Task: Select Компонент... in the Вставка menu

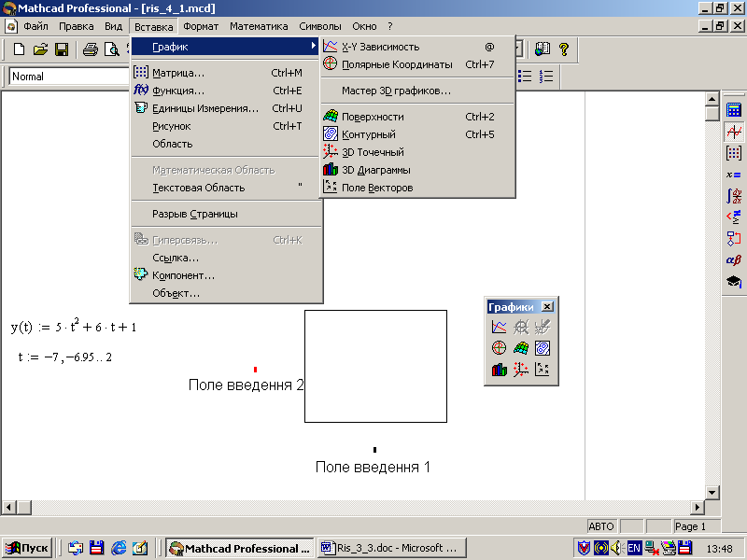Action: pos(226,275)
